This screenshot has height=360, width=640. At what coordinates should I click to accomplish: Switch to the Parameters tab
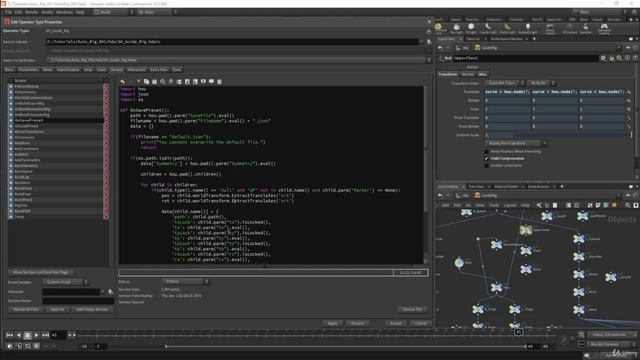(x=28, y=69)
